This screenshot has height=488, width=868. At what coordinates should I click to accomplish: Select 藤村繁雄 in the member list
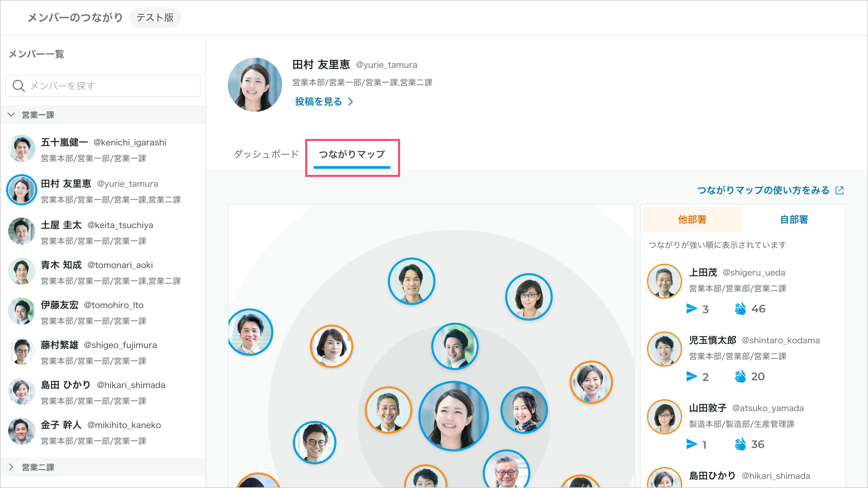(x=103, y=352)
